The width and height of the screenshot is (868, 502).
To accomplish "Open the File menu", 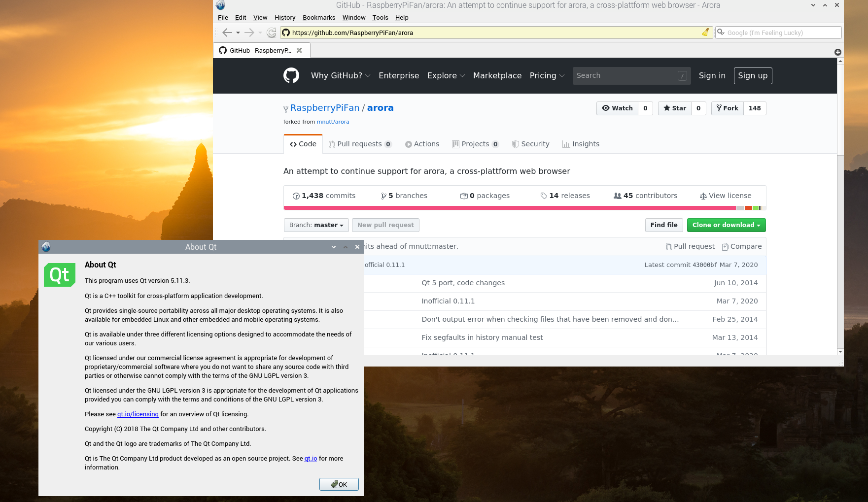I will click(223, 17).
